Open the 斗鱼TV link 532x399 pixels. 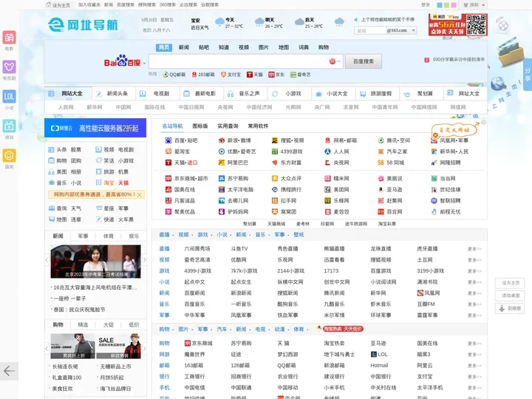pos(239,249)
